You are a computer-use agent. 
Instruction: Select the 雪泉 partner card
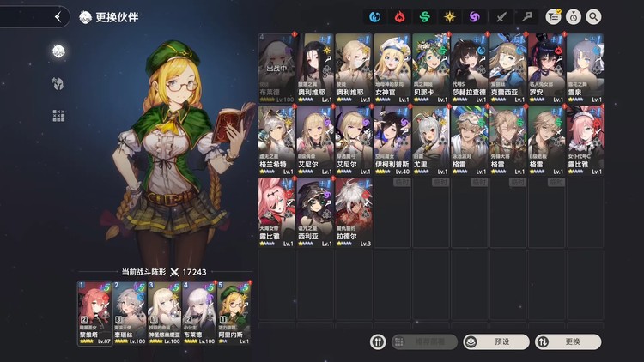(x=586, y=68)
